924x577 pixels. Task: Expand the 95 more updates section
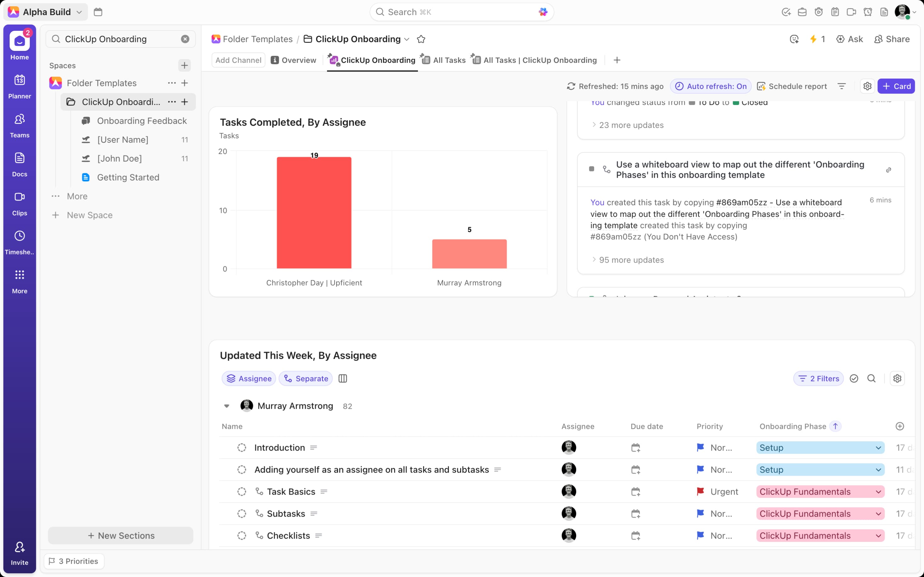(631, 260)
